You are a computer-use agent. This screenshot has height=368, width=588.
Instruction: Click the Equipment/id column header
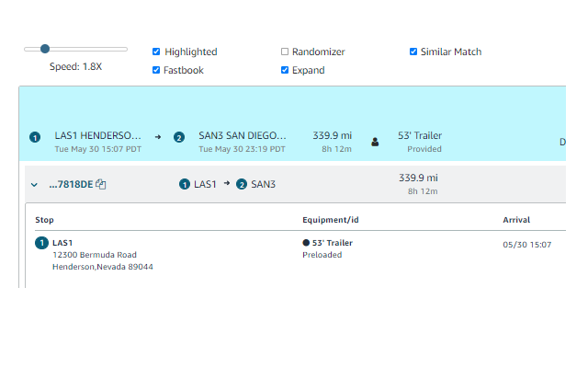[331, 220]
